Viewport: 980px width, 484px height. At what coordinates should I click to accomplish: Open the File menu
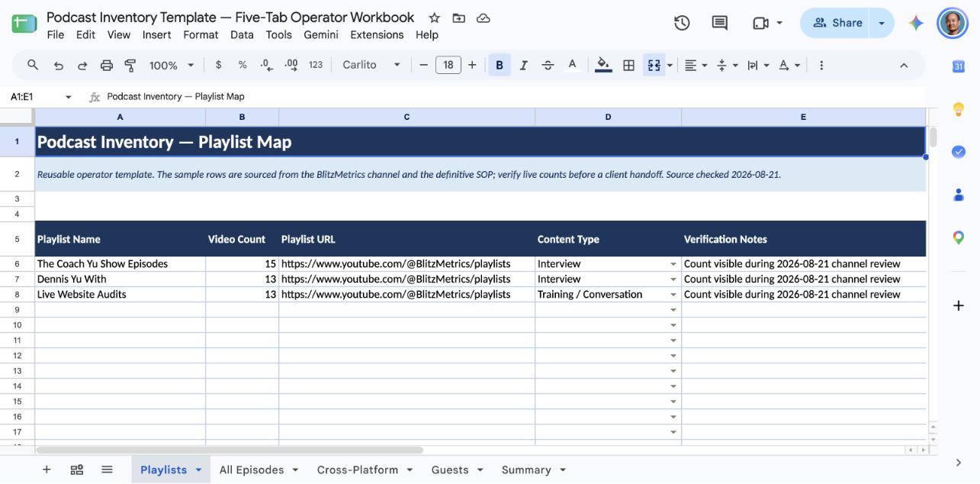[x=56, y=34]
